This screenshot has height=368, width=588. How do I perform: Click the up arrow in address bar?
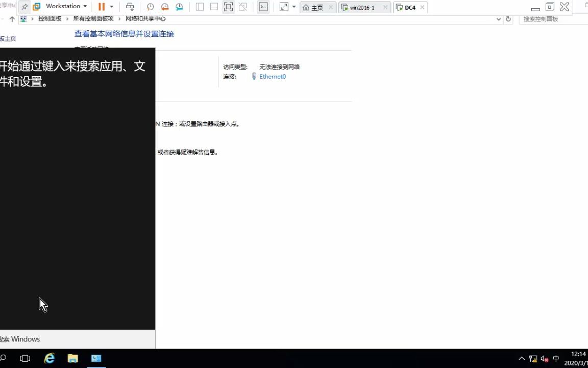click(12, 19)
